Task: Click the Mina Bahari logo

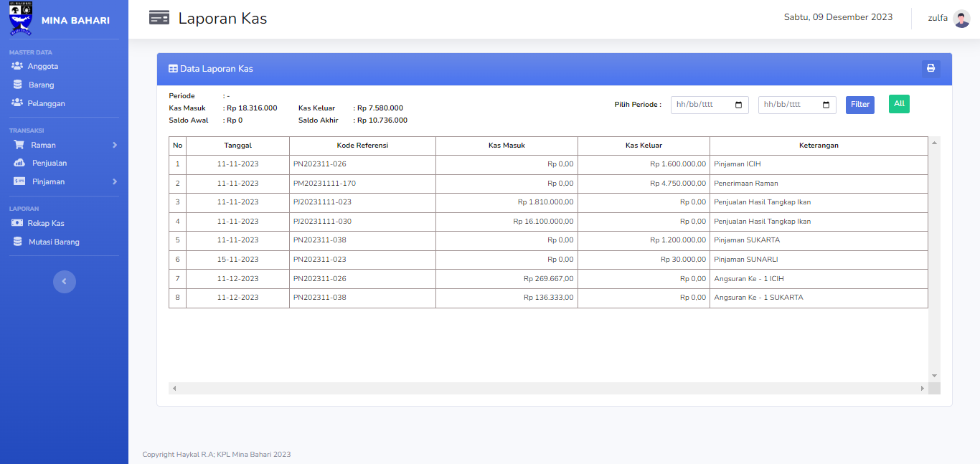Action: click(21, 19)
